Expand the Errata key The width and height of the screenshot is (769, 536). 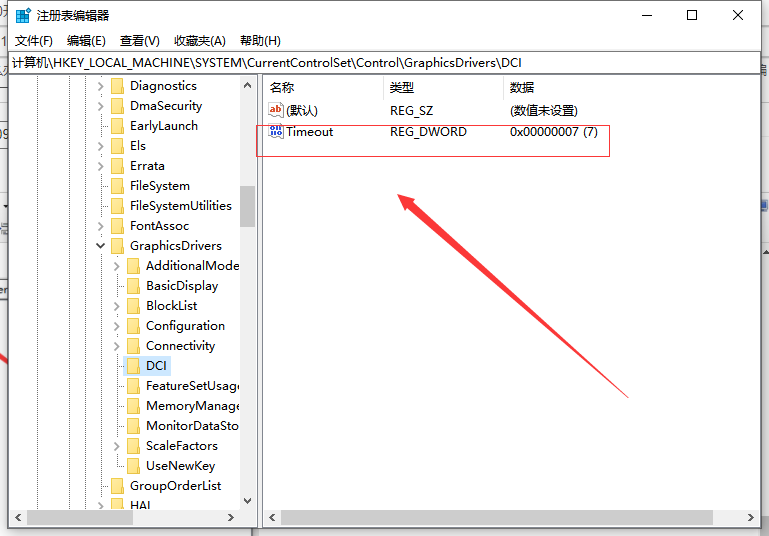point(101,166)
